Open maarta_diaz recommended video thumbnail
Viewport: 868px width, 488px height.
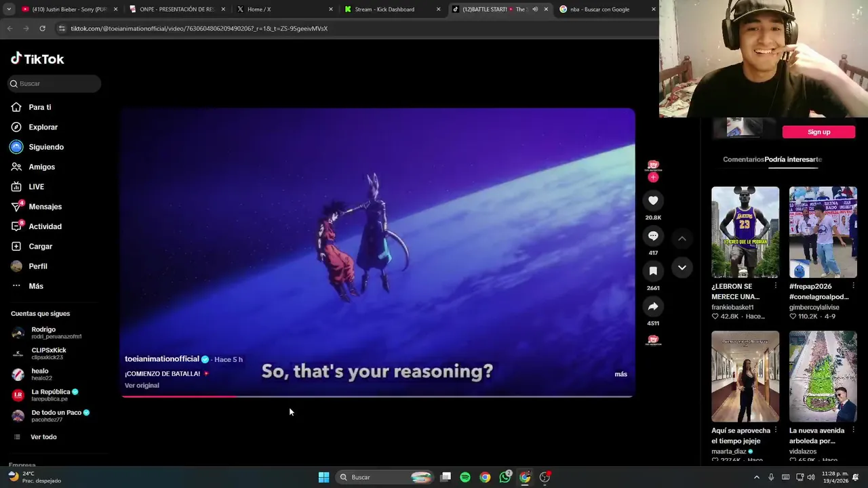tap(745, 376)
